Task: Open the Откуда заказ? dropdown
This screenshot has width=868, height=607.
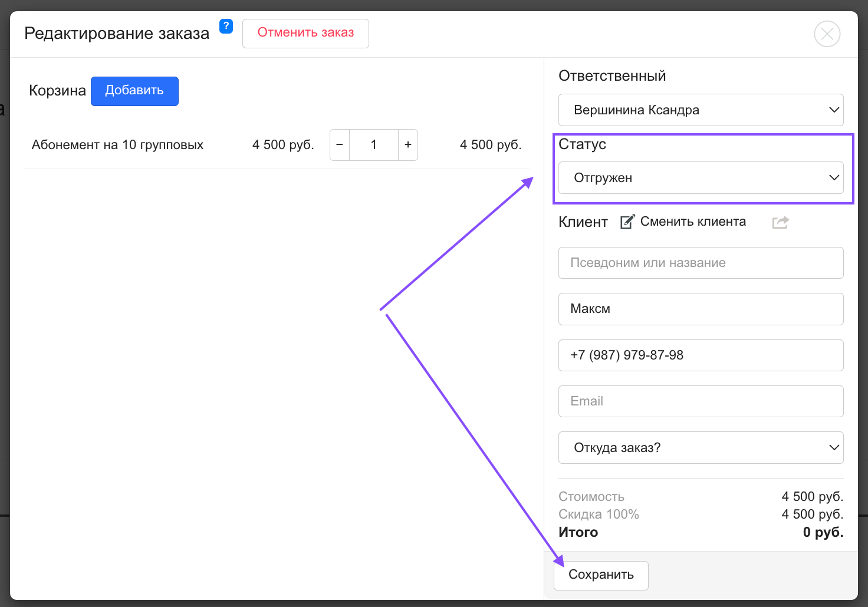Action: coord(701,448)
